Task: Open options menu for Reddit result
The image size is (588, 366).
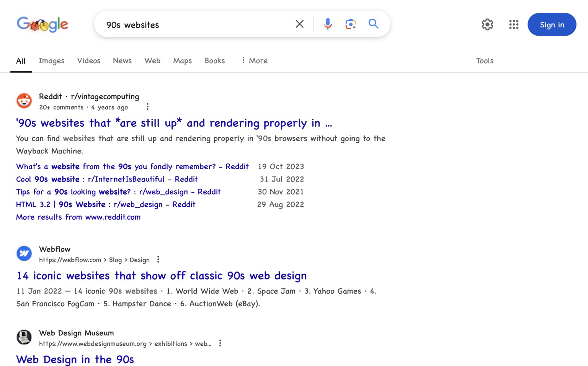Action: tap(147, 107)
